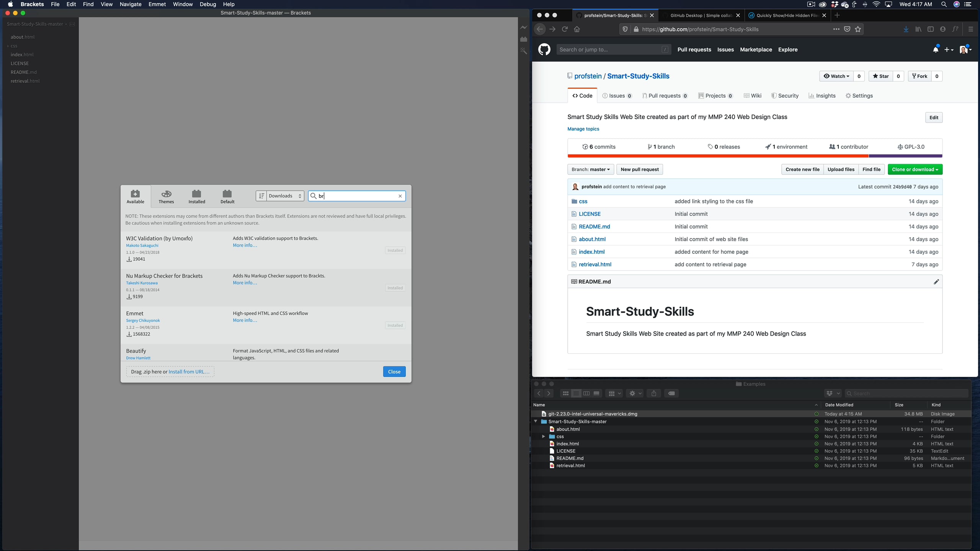Click the repository language color bar
Viewport: 980px width, 551px height.
tap(754, 156)
